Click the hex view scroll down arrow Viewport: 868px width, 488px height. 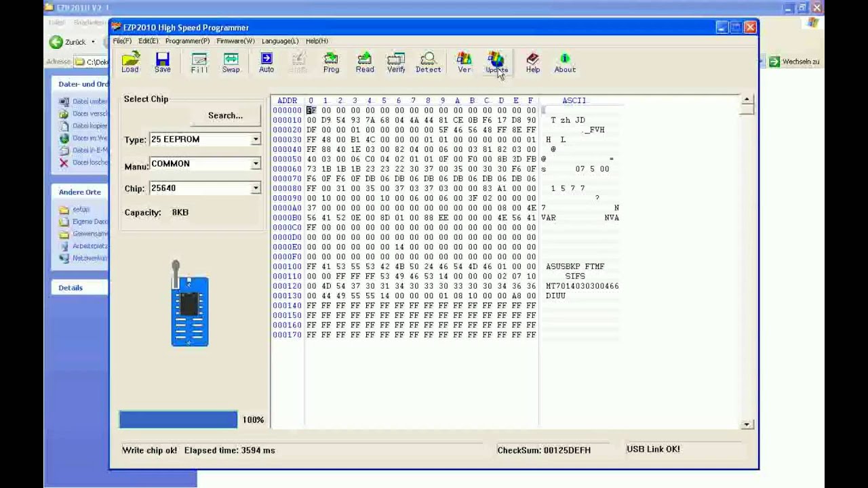pyautogui.click(x=747, y=424)
